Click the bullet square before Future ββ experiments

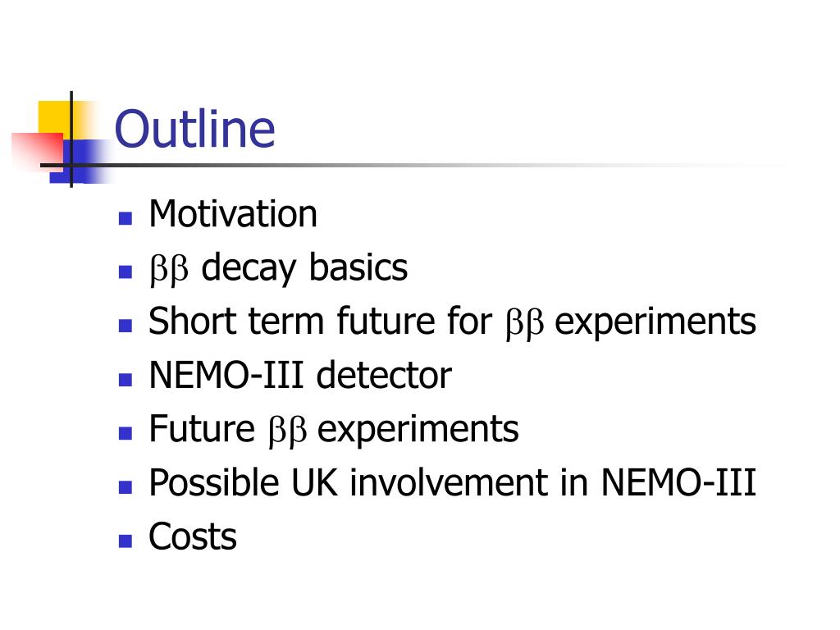click(126, 433)
